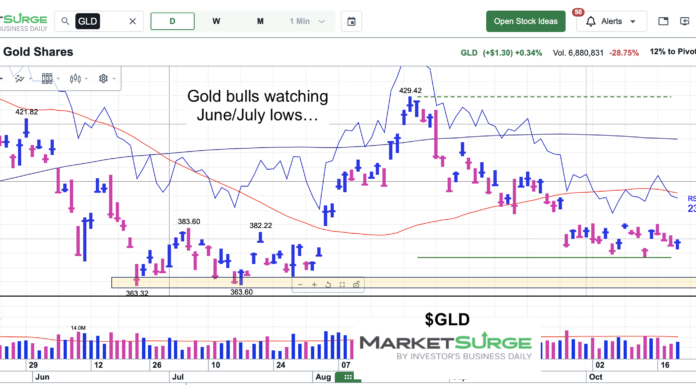Click the reset undo arrow on chart toolbar

(x=328, y=285)
